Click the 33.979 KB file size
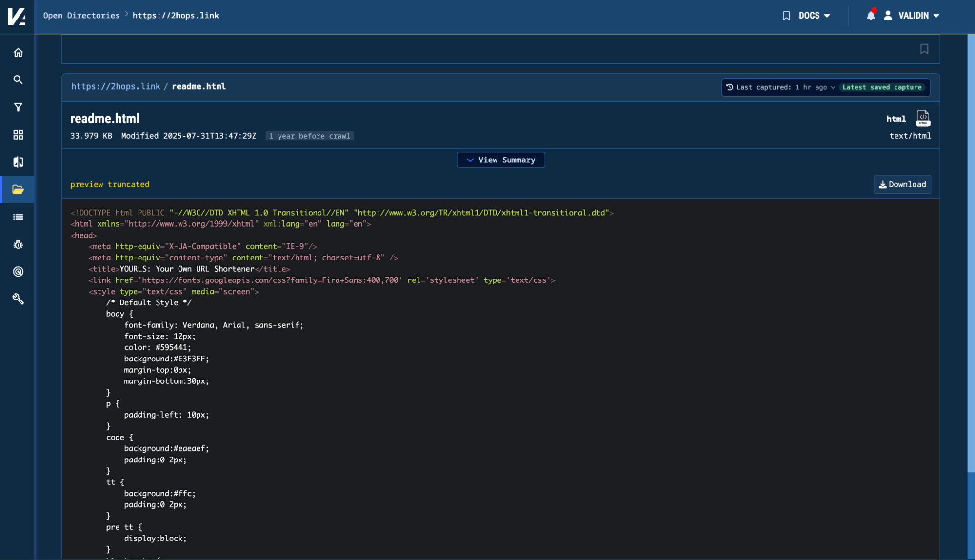This screenshot has width=975, height=560. [x=91, y=136]
